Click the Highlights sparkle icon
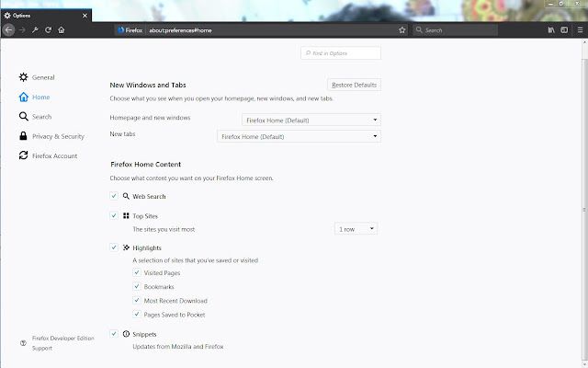The image size is (588, 368). pos(126,247)
